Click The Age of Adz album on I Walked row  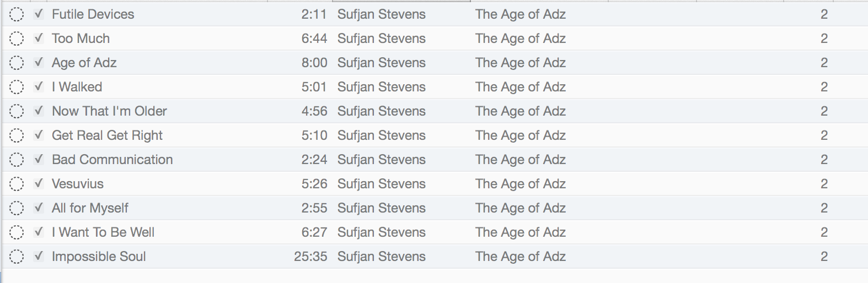click(521, 87)
